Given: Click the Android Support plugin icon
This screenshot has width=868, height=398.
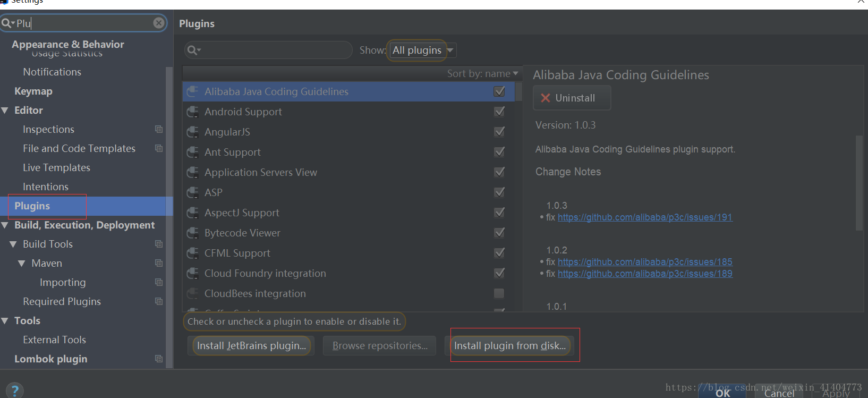Looking at the screenshot, I should pyautogui.click(x=193, y=112).
